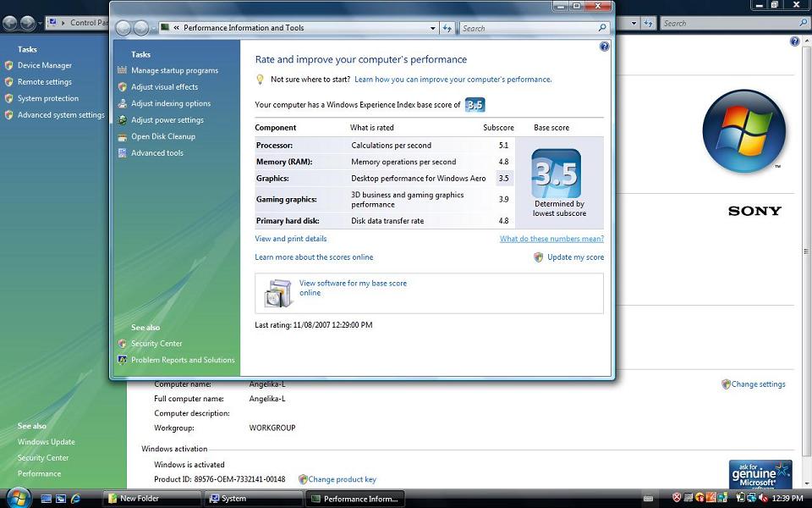Click the Adjust indexing options icon

122,103
